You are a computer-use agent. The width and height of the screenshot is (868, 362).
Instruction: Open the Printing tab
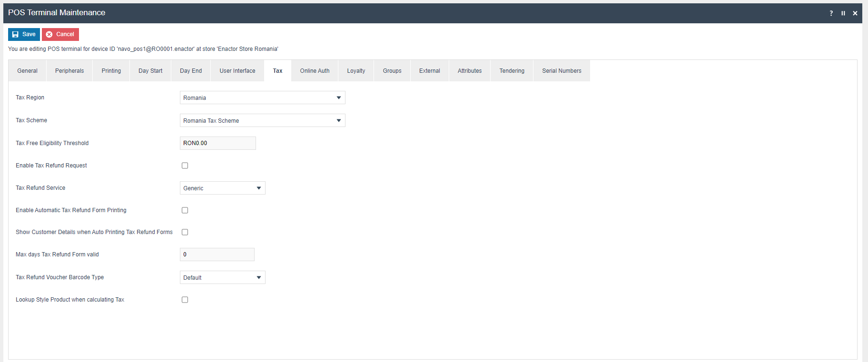coord(111,71)
